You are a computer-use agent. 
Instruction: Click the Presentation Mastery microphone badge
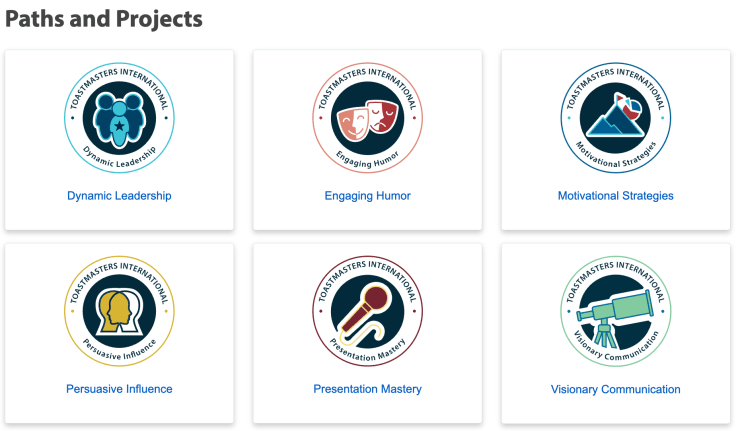click(x=367, y=311)
